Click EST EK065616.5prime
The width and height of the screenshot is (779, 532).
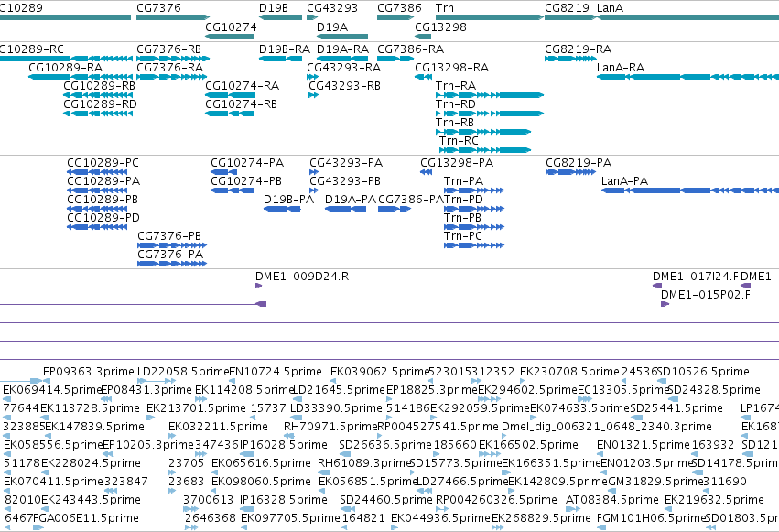point(261,464)
